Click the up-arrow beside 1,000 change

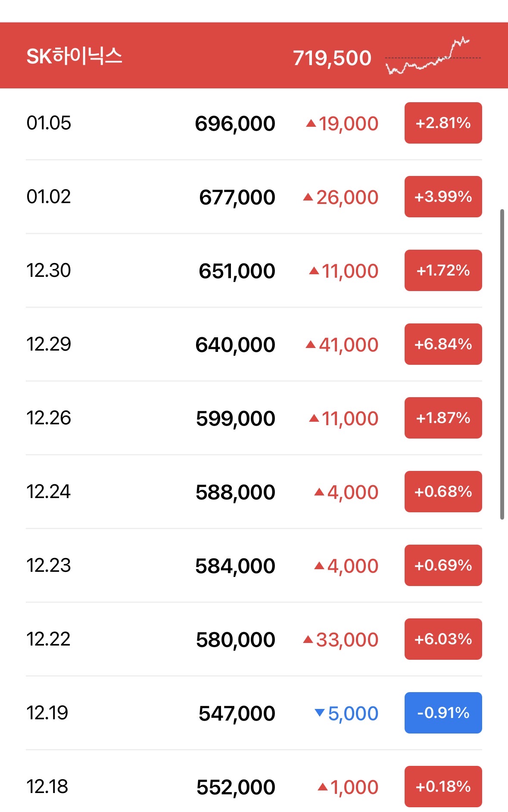[322, 787]
